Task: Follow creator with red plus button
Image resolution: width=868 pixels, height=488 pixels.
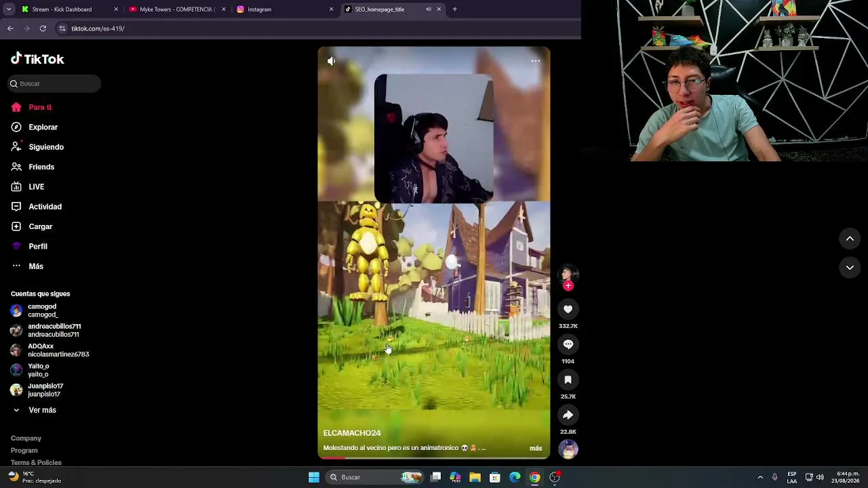Action: point(568,285)
